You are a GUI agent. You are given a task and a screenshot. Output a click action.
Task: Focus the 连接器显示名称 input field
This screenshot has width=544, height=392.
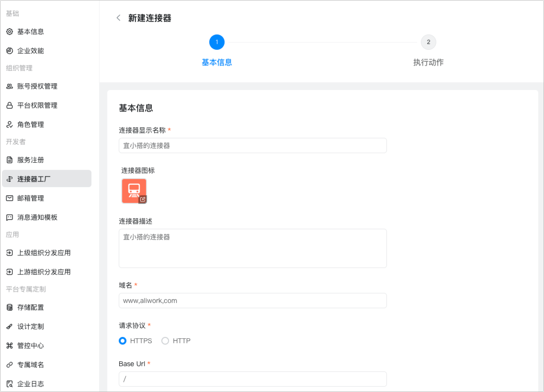coord(252,146)
